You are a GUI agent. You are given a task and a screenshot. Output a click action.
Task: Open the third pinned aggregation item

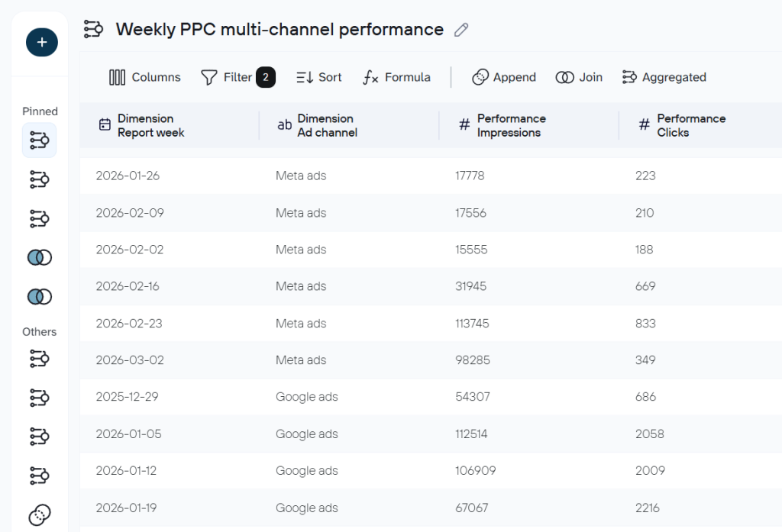click(x=40, y=218)
